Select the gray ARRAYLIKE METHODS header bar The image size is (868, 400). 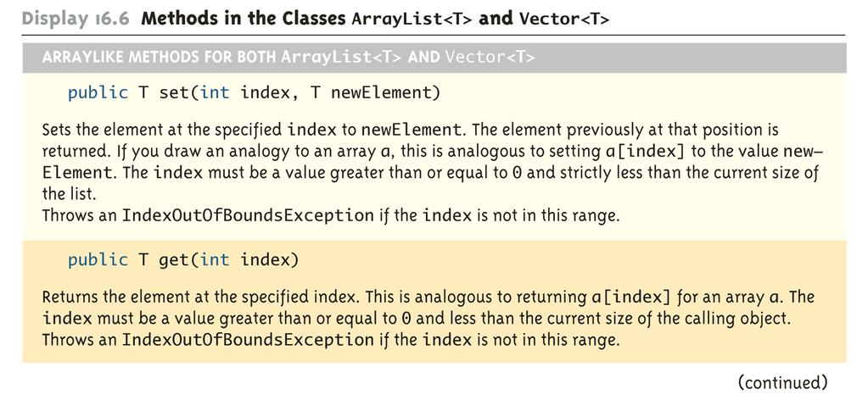coord(434,57)
